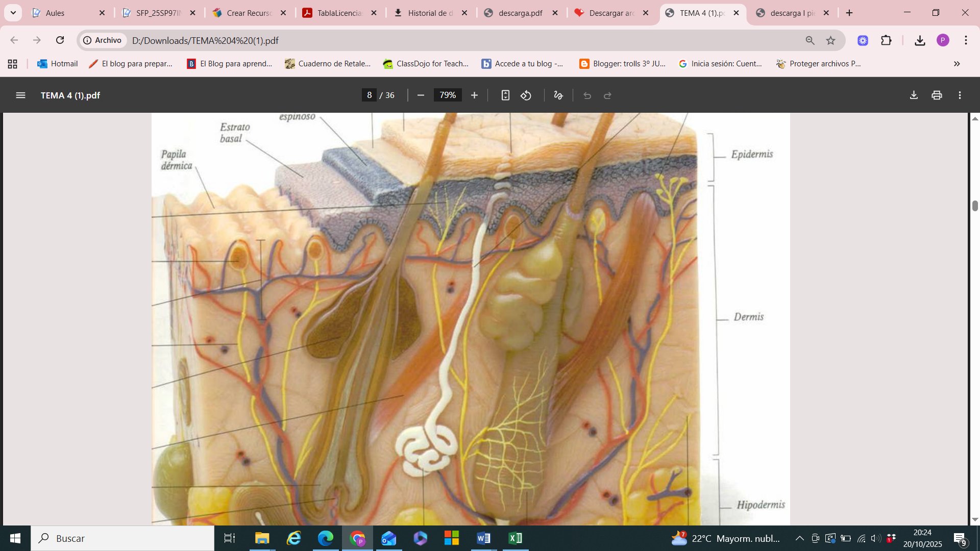Click the zoom out minus button

tap(421, 95)
